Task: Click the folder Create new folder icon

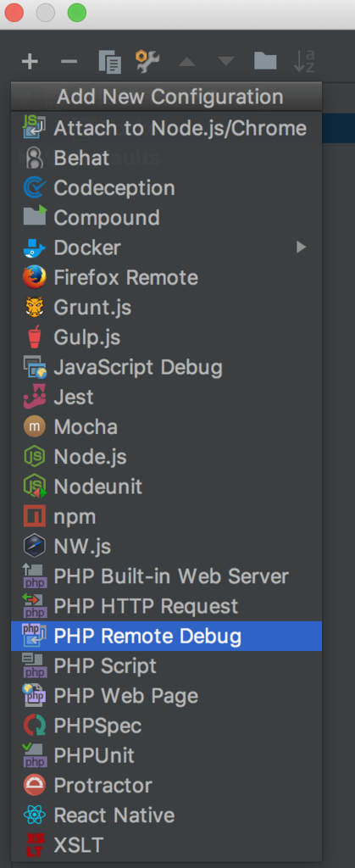Action: 265,61
